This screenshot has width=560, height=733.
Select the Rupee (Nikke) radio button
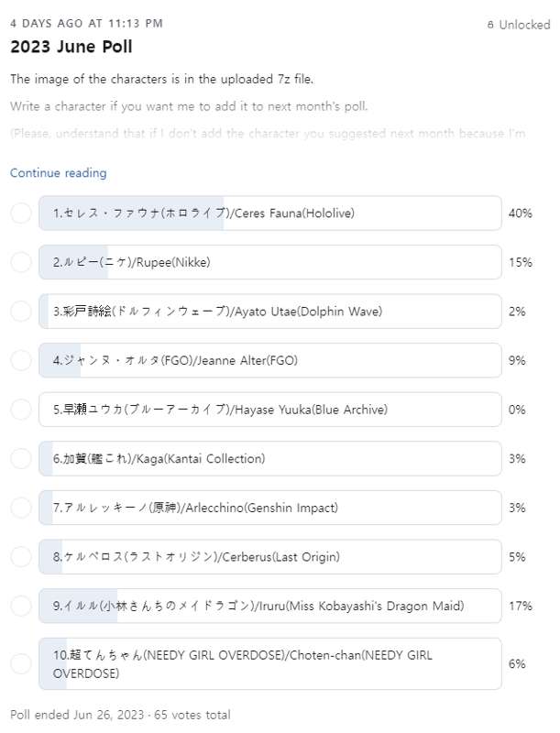point(21,262)
